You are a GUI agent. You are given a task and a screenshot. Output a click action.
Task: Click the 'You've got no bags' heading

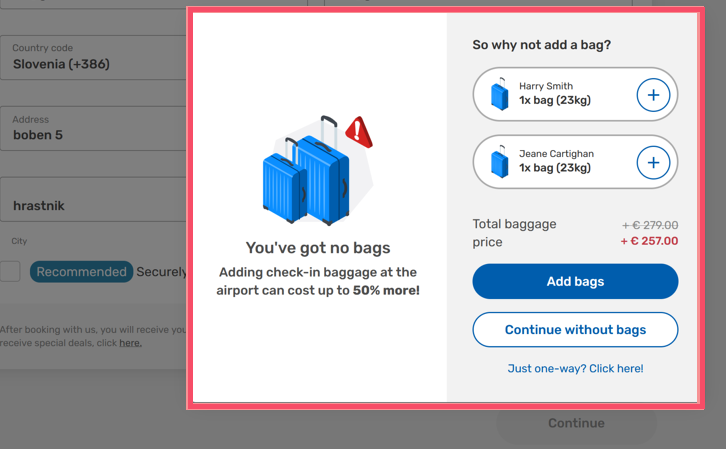coord(318,248)
